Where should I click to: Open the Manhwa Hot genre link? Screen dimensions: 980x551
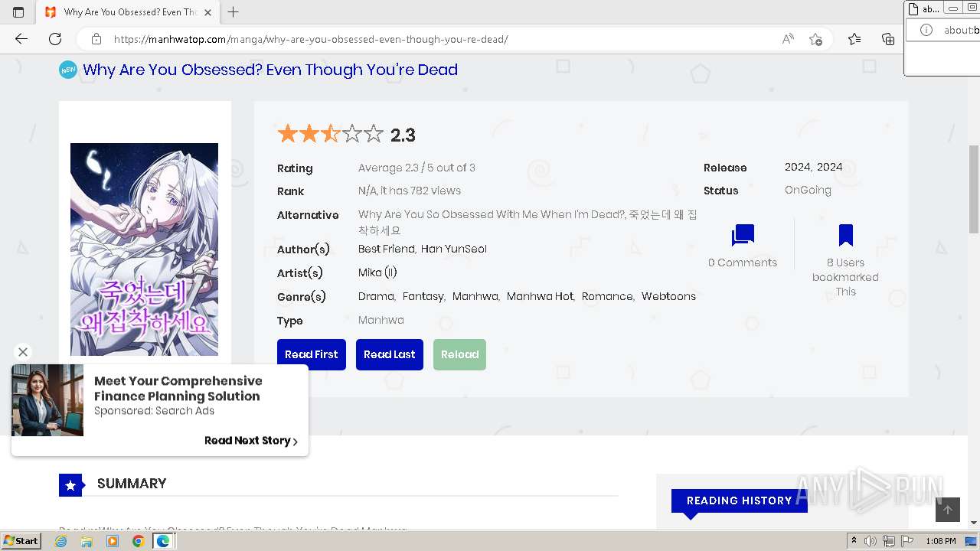(540, 296)
